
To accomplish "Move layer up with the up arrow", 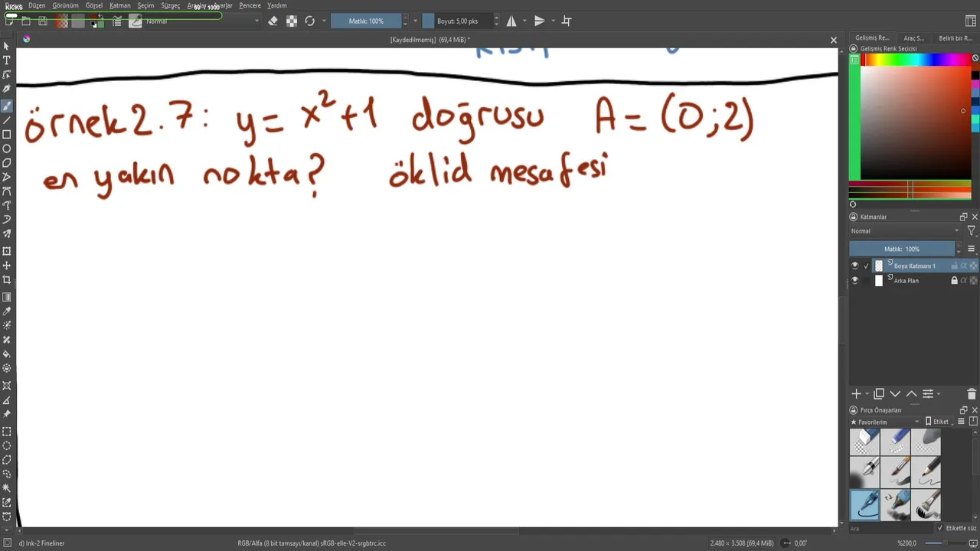I will click(x=911, y=393).
